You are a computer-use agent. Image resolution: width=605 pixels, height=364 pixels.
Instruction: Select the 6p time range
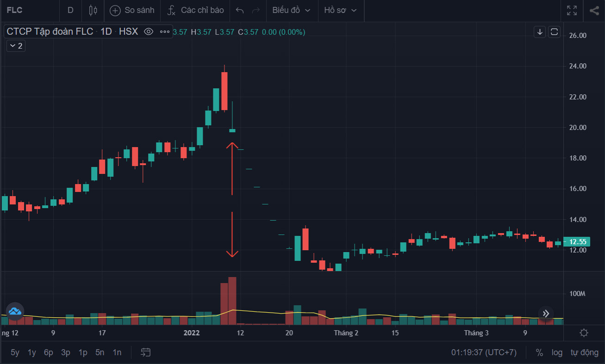[48, 352]
